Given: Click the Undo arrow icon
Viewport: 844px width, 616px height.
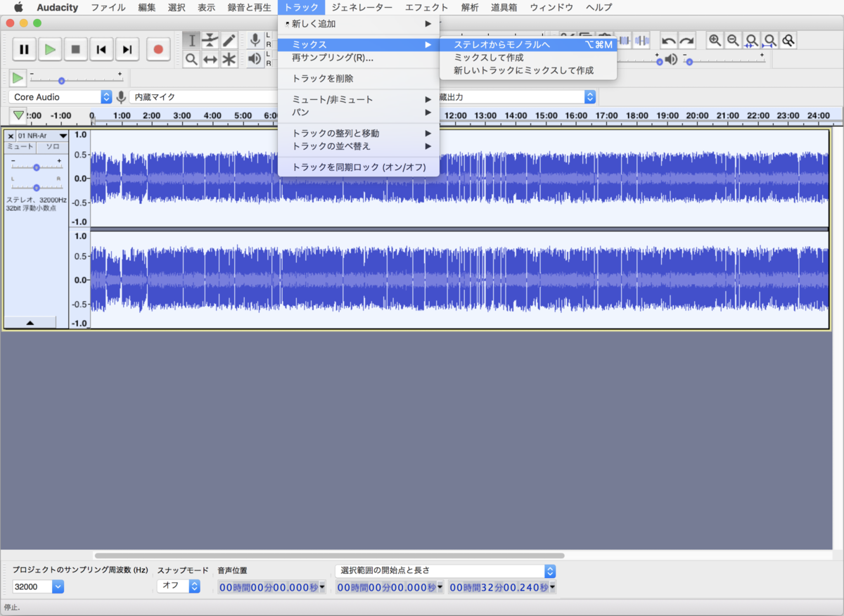Looking at the screenshot, I should pos(669,41).
